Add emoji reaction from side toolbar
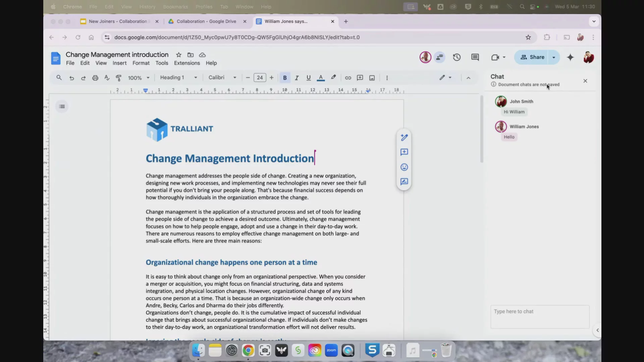The height and width of the screenshot is (362, 644). [x=404, y=167]
